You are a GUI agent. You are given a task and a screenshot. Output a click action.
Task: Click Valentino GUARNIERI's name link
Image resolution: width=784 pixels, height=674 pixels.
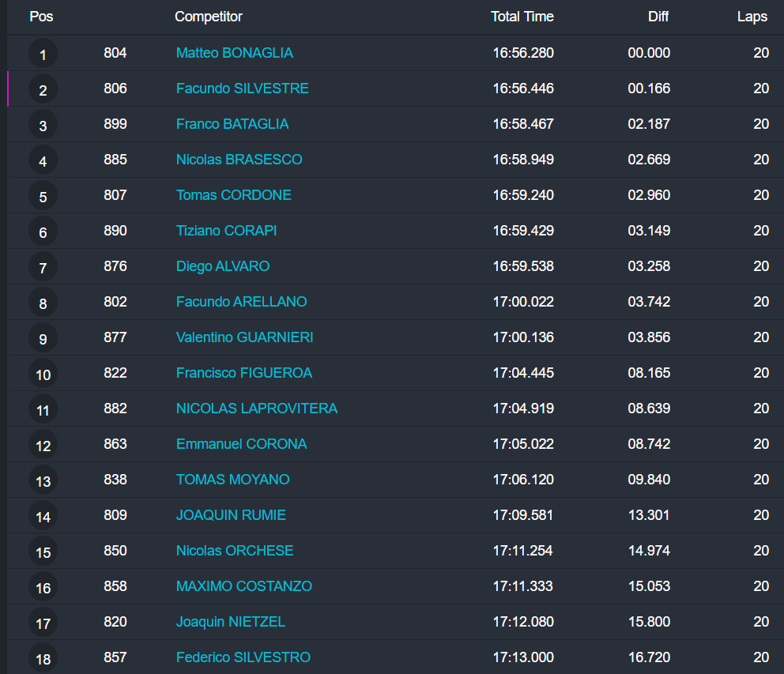pyautogui.click(x=244, y=337)
